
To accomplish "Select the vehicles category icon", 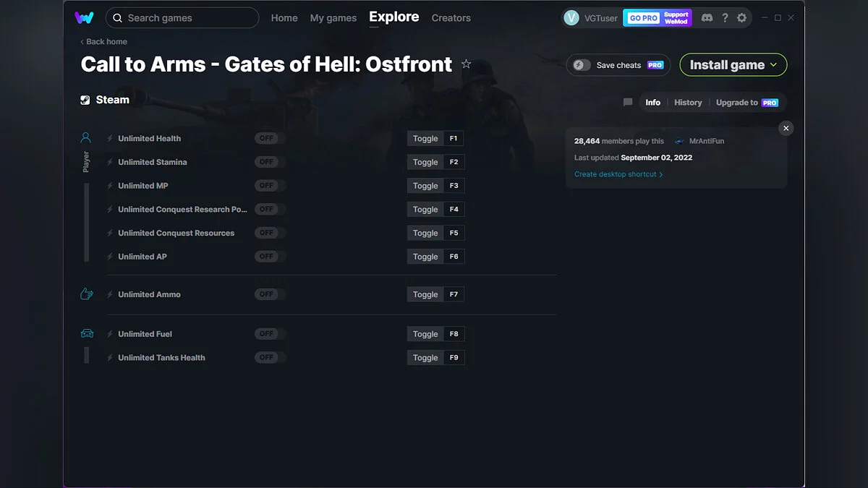I will click(87, 333).
